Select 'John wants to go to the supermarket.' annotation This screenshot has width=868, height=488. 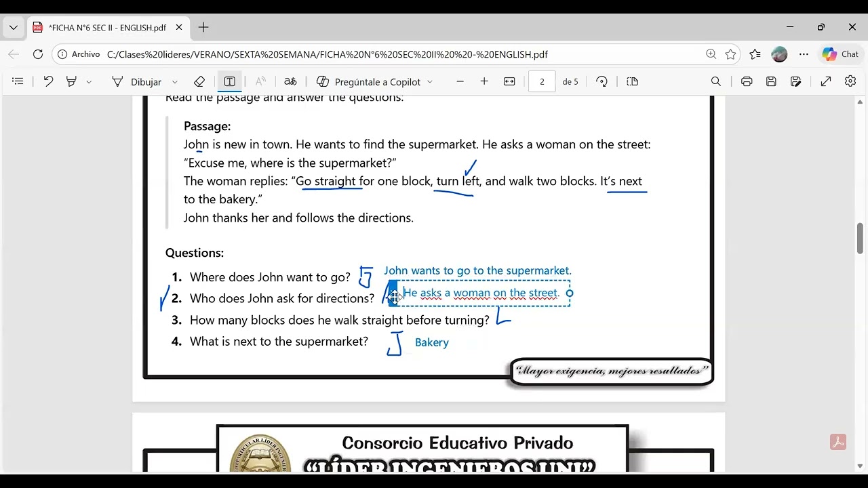pos(477,270)
